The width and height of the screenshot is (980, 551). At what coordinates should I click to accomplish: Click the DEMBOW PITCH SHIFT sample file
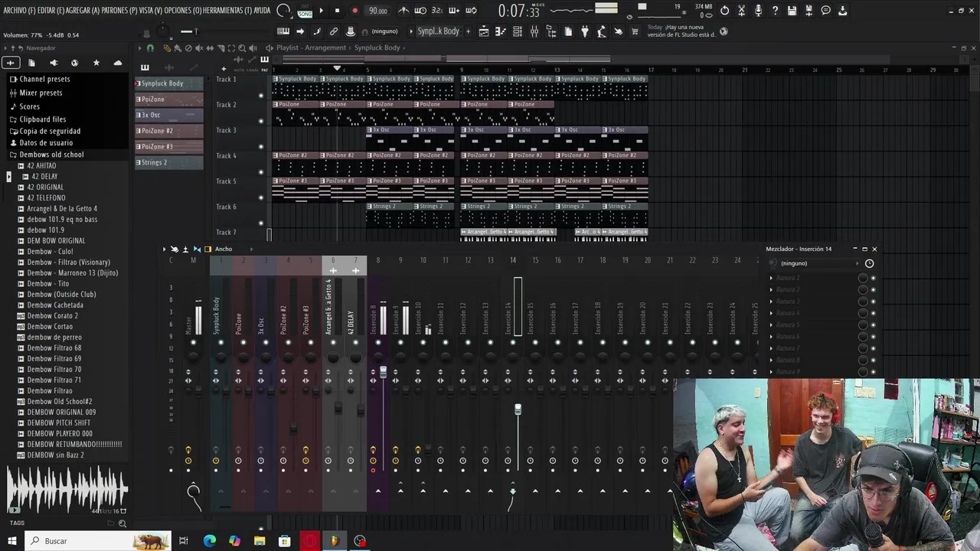59,423
